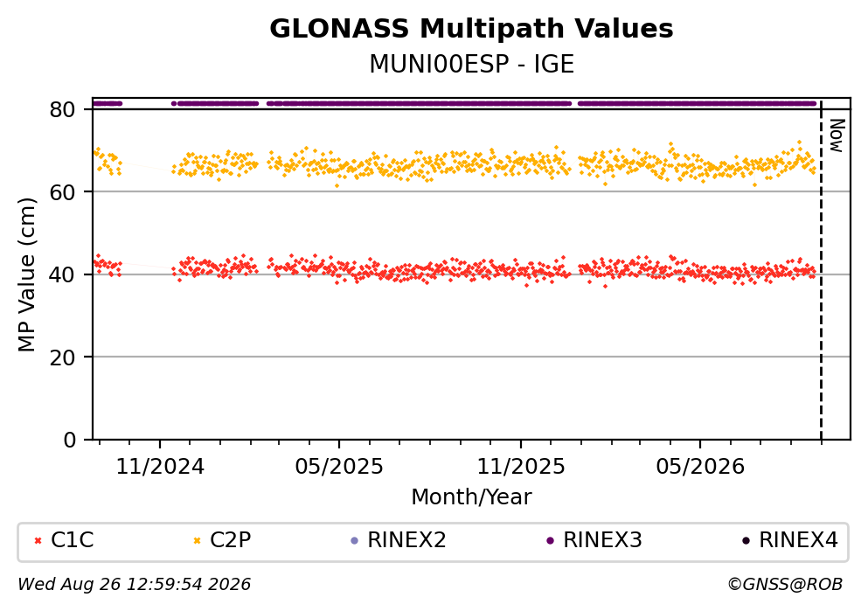Click the 20 y-axis tick label

click(62, 358)
